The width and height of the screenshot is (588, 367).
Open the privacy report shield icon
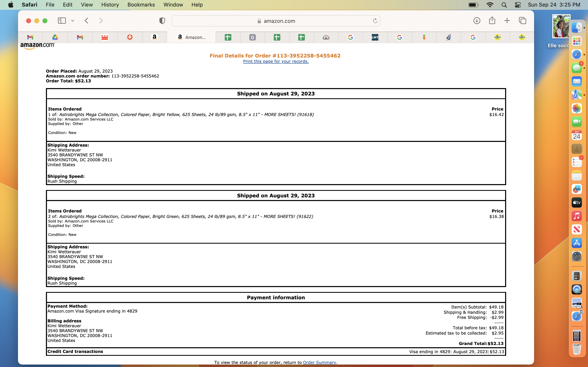coord(162,21)
